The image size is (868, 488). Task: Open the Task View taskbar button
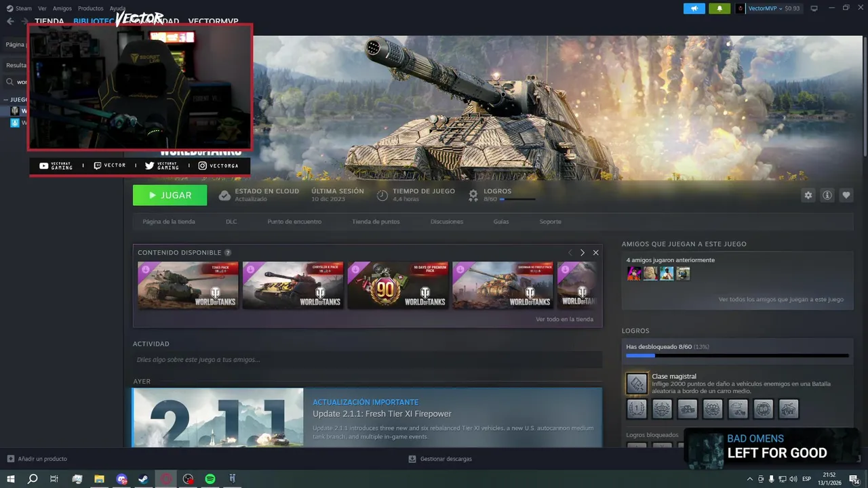(x=54, y=479)
